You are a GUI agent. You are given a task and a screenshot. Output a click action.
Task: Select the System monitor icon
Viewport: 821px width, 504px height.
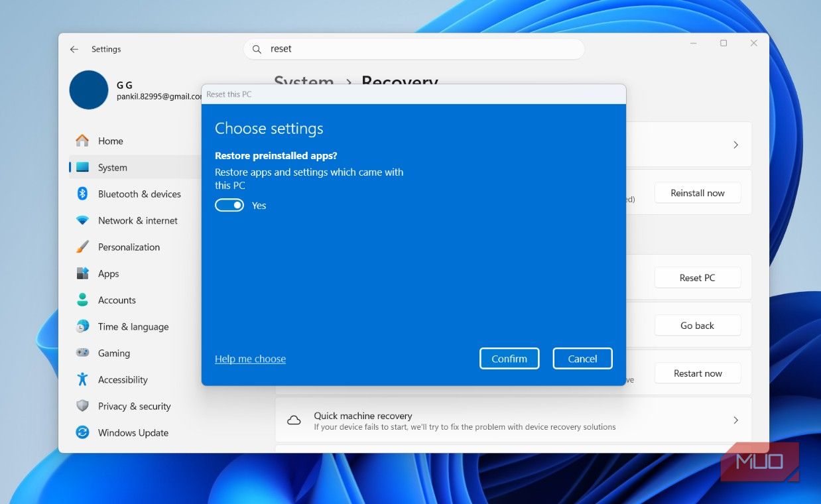pos(82,167)
